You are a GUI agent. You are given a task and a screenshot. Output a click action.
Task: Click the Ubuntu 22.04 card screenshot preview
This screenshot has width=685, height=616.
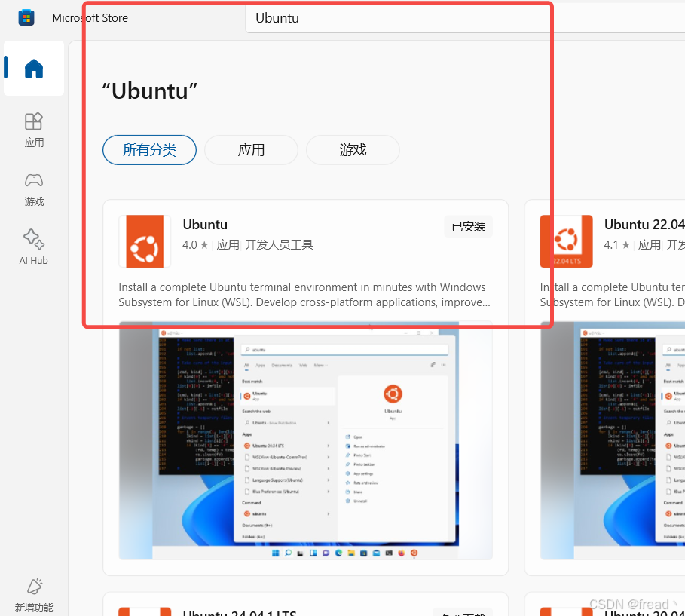(x=613, y=440)
